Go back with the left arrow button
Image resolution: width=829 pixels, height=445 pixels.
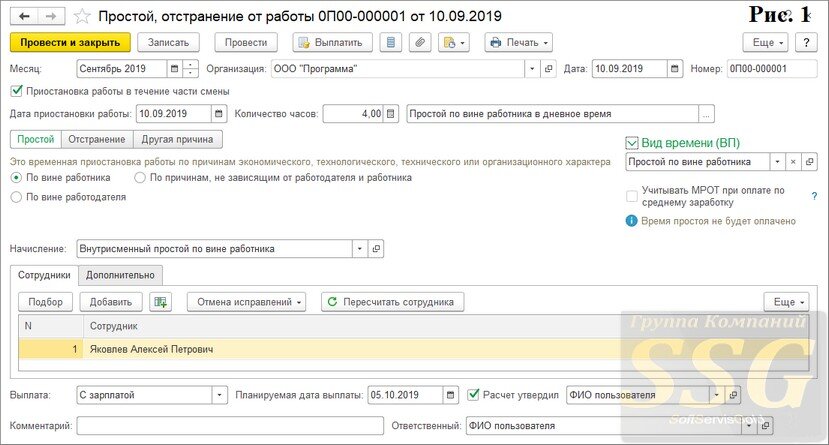pos(24,16)
